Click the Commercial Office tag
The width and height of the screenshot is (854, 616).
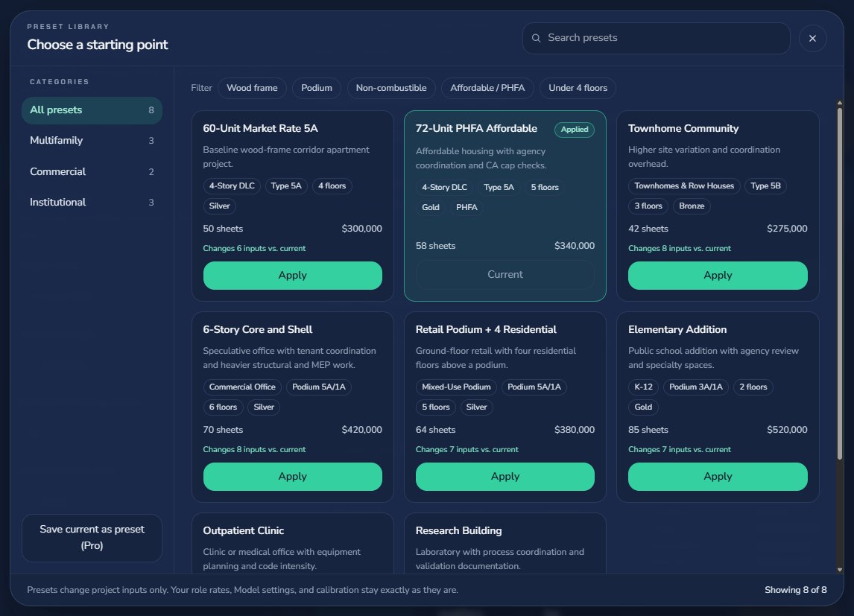[x=242, y=387]
